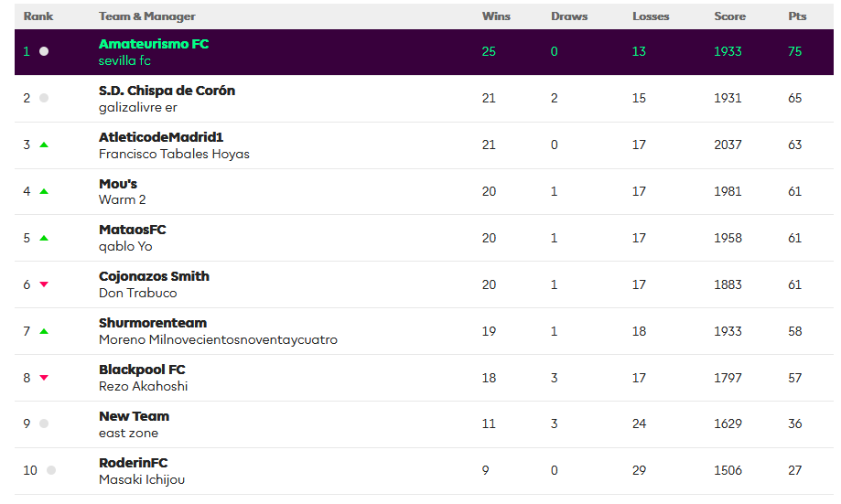This screenshot has height=504, width=841.
Task: Click the up arrow on MataosFC row
Action: point(44,238)
